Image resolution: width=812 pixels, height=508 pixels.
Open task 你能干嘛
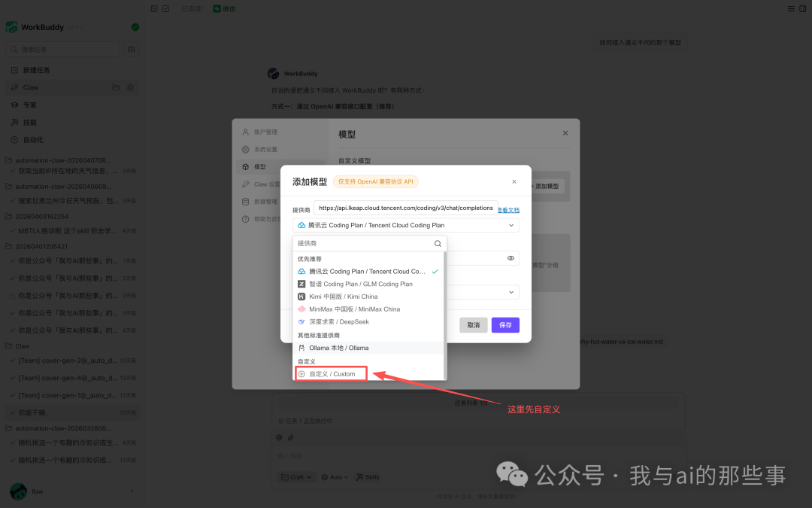click(x=72, y=412)
